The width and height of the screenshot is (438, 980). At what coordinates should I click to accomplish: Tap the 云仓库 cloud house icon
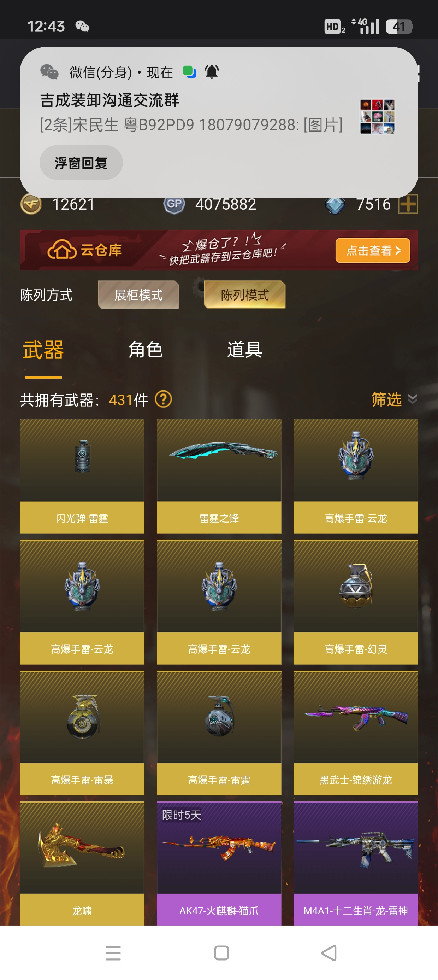tap(62, 250)
